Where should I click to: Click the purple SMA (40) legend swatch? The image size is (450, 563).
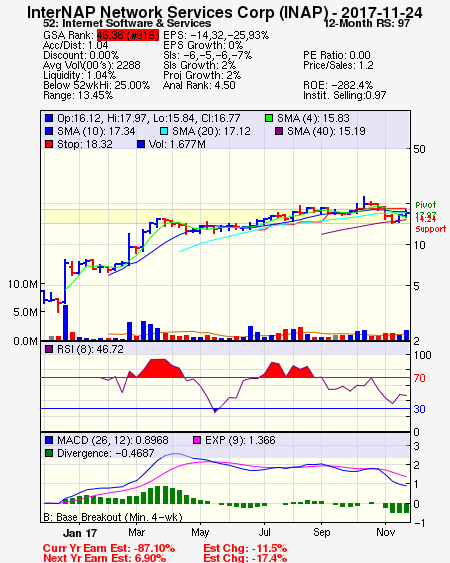279,131
